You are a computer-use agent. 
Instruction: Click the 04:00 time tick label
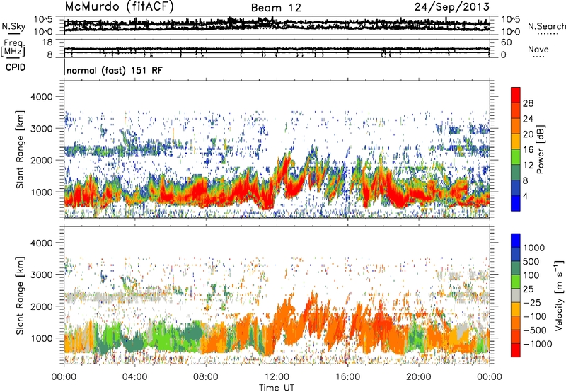click(x=135, y=377)
